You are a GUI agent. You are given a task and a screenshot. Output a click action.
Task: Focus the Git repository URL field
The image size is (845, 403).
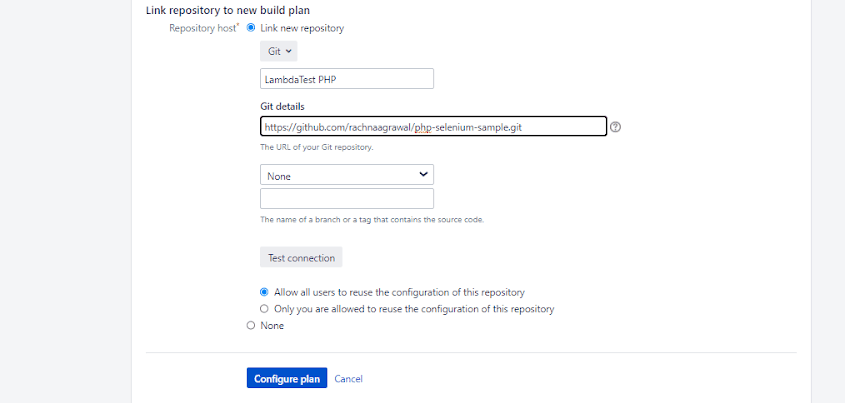(433, 127)
